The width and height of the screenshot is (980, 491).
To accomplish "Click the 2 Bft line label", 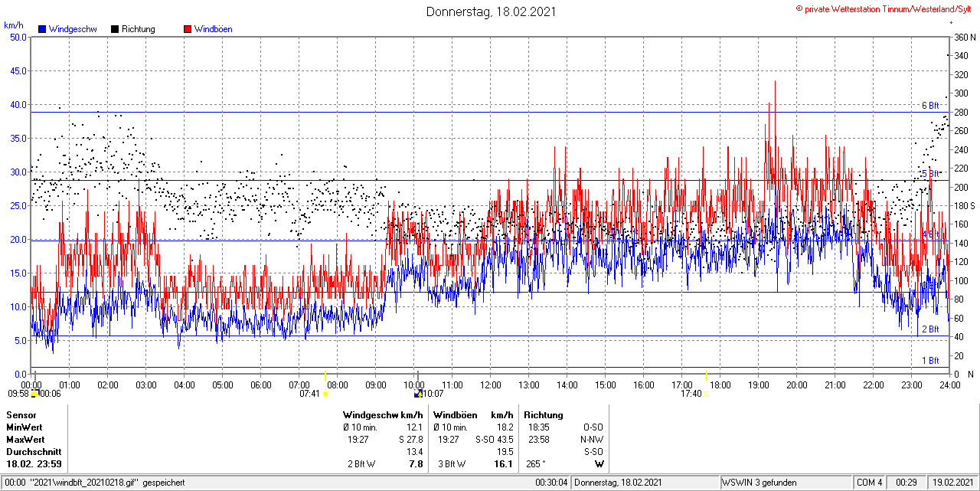I will 929,329.
